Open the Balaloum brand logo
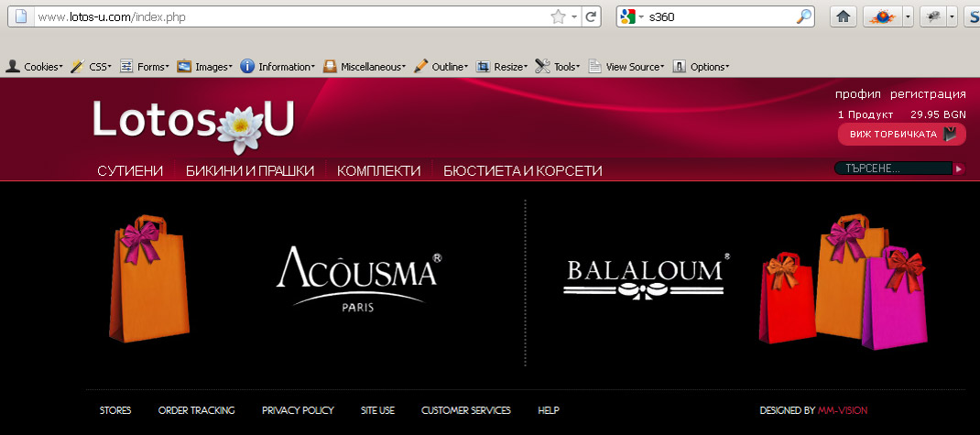 point(647,277)
